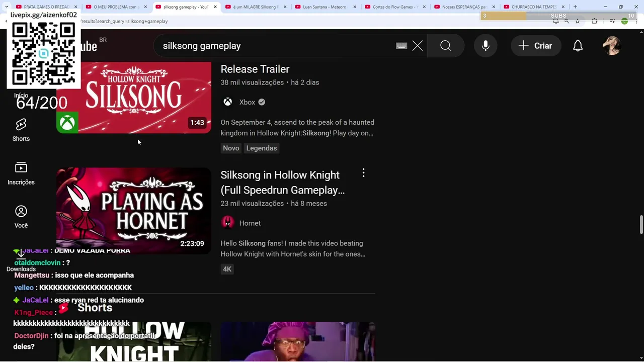Click the page vertical scrollbar thumb
644x362 pixels.
[641, 224]
